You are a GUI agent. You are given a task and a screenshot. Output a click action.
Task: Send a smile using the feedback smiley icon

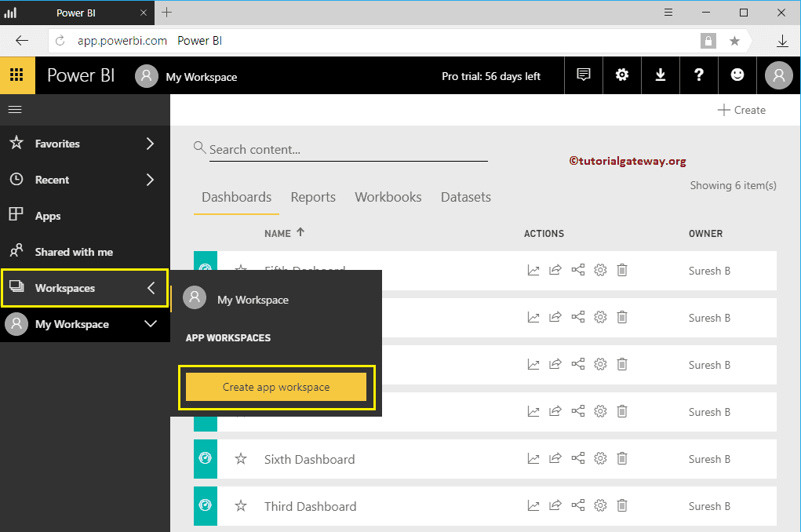737,75
